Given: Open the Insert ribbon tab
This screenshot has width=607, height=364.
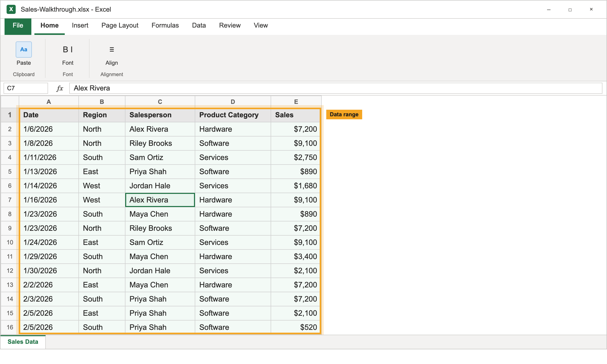Looking at the screenshot, I should click(80, 26).
